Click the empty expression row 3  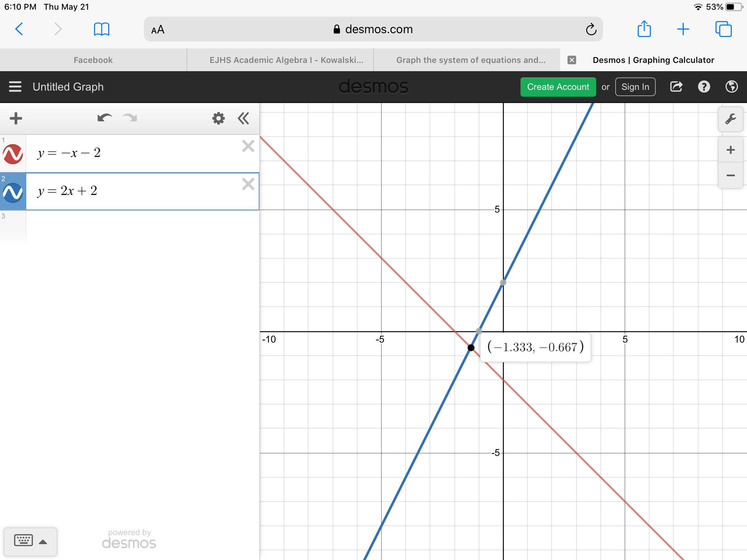[142, 228]
